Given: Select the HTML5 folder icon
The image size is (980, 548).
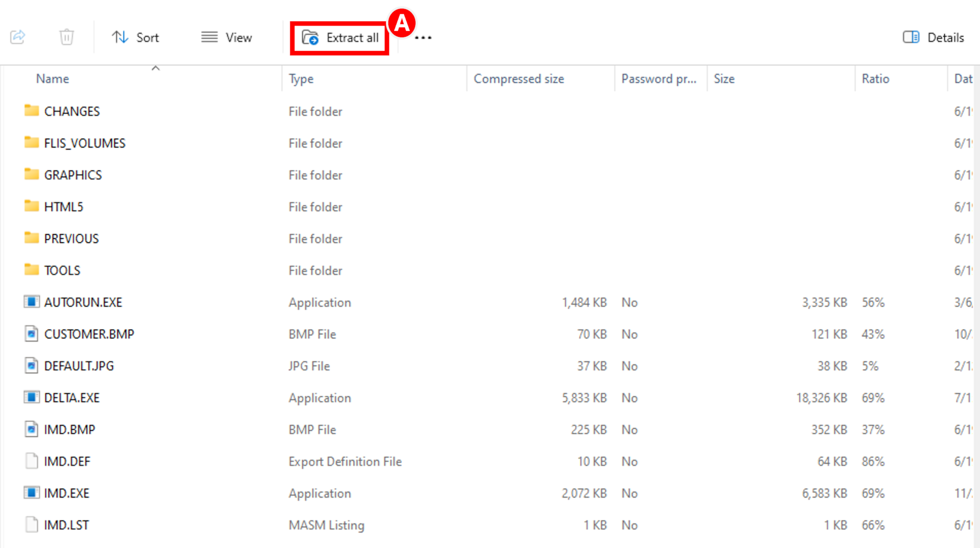Looking at the screenshot, I should (32, 206).
